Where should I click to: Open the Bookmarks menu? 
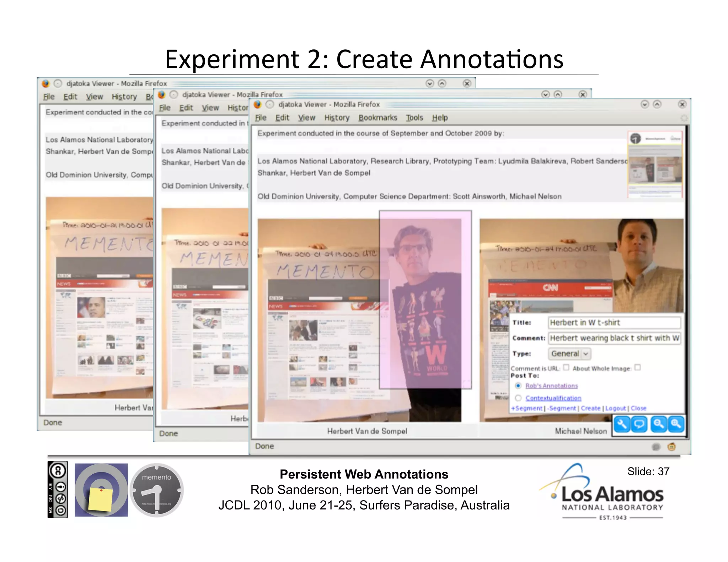(x=378, y=118)
